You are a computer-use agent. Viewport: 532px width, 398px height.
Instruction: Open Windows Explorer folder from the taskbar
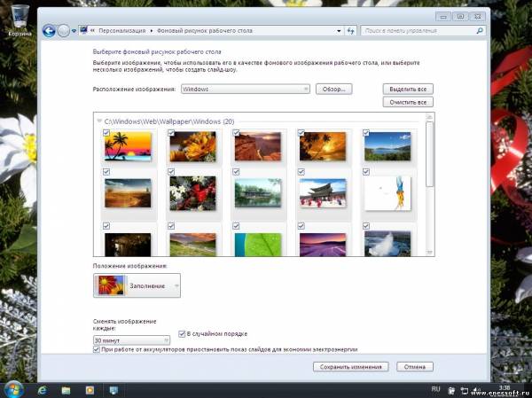click(x=66, y=390)
